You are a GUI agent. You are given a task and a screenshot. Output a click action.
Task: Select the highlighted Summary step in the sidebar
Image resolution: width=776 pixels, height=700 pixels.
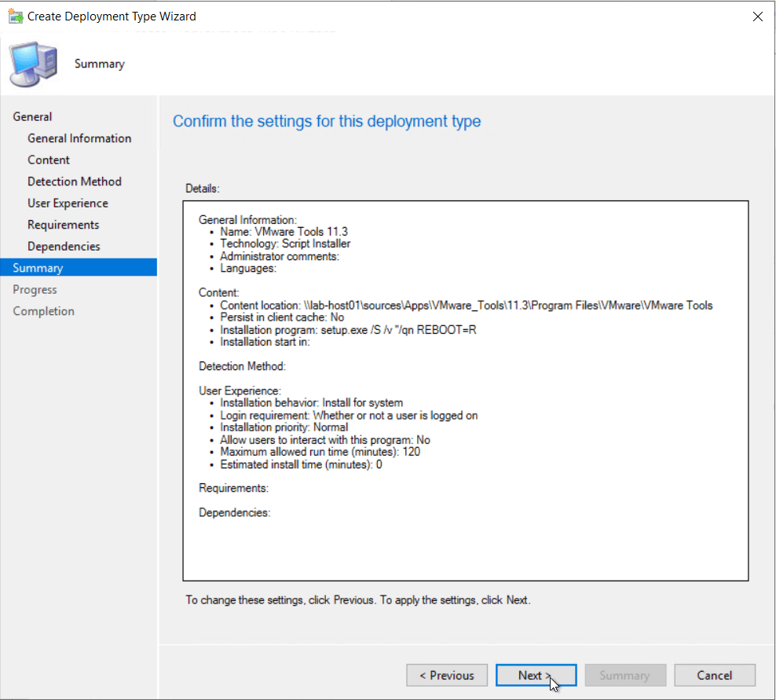tap(38, 268)
